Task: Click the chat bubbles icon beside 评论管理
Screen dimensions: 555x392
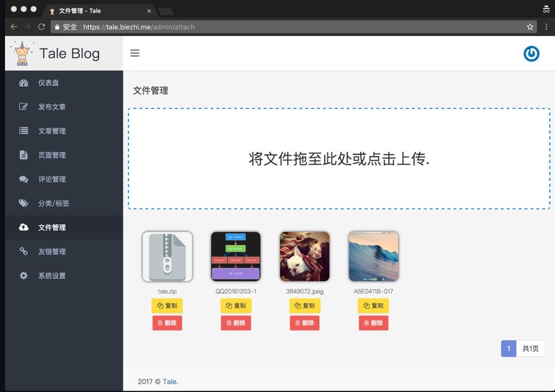Action: click(x=24, y=179)
